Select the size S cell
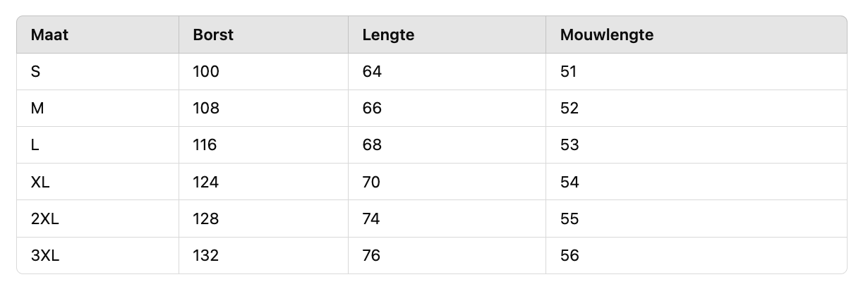Screen dimensions: 868x289 [x=36, y=71]
